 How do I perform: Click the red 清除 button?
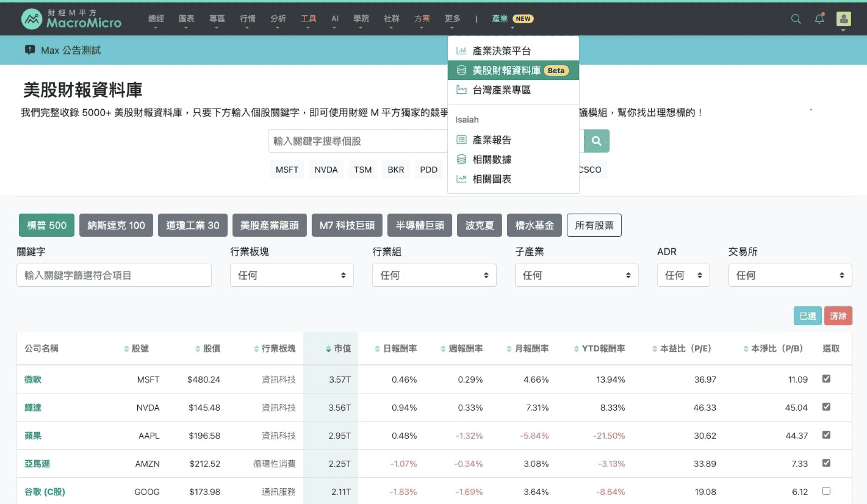click(838, 316)
